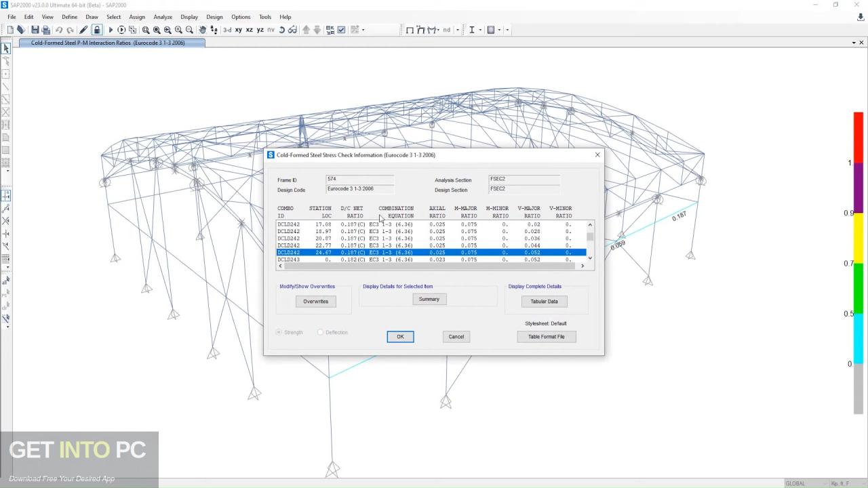Viewport: 868px width, 488px height.
Task: Click the list's horizontal scrollbar right arrow
Action: tap(583, 266)
